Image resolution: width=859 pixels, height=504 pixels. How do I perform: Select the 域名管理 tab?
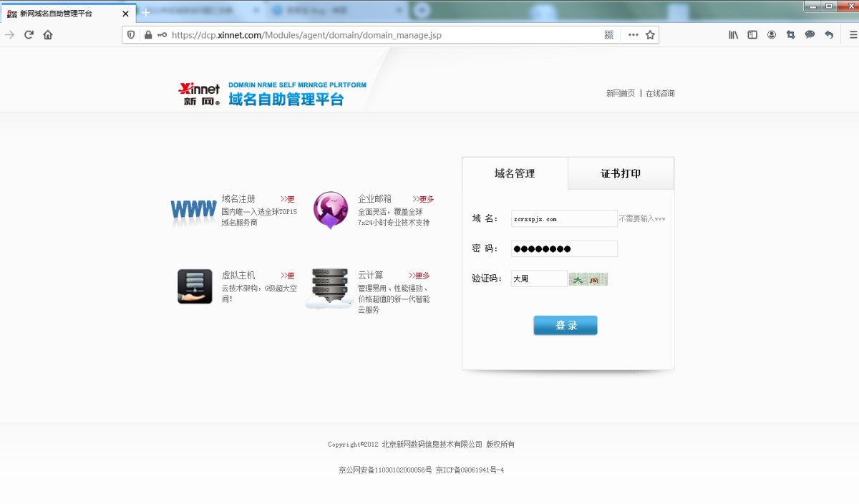point(515,173)
